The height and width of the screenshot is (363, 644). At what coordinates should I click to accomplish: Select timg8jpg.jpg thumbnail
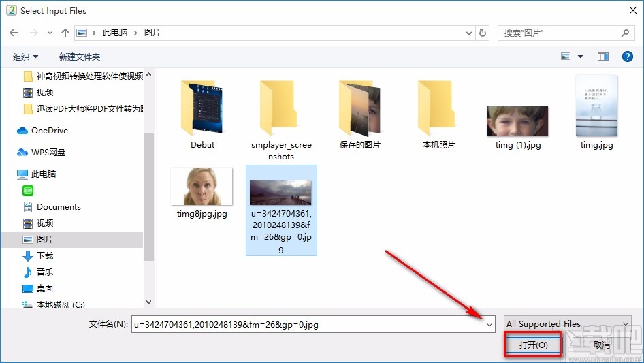[202, 186]
